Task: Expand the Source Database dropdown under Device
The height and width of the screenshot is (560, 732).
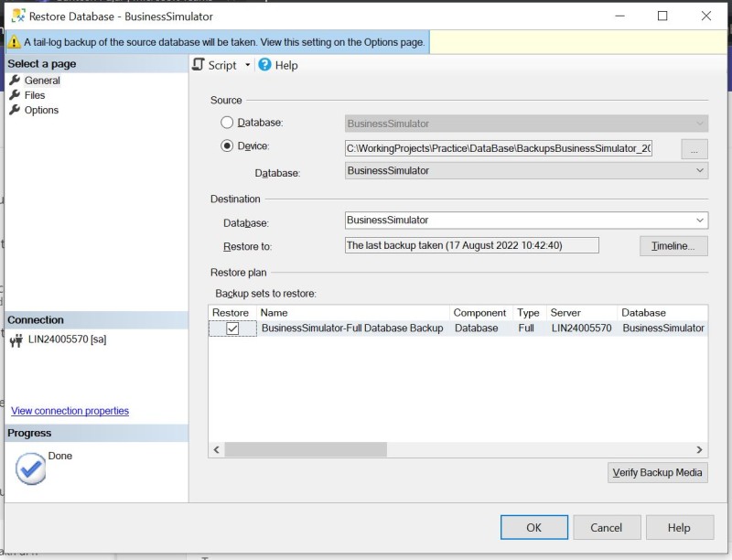Action: [700, 170]
